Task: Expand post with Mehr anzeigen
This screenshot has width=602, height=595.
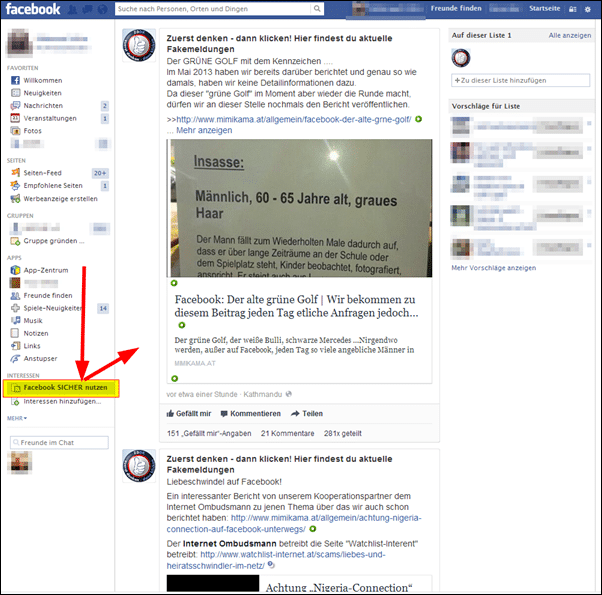Action: 204,131
